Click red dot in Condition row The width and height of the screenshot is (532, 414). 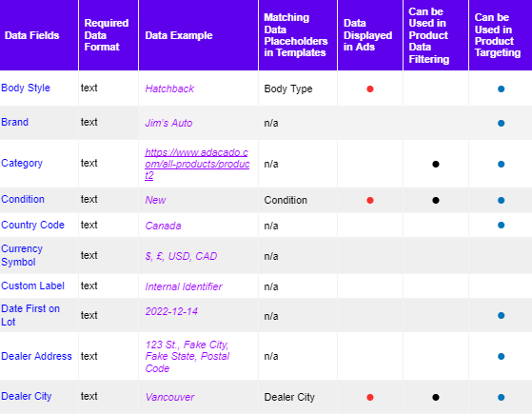click(x=370, y=200)
